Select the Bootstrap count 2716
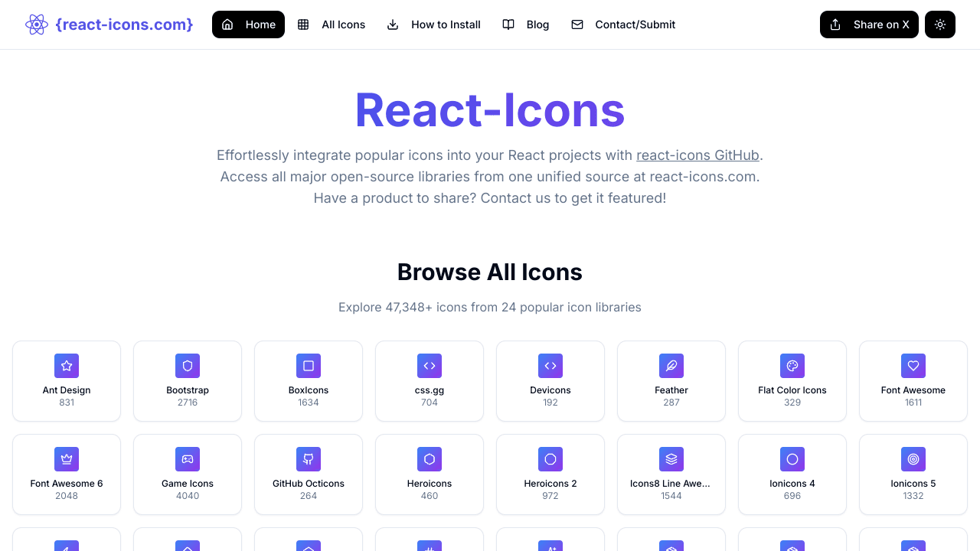The image size is (980, 551). pos(188,403)
